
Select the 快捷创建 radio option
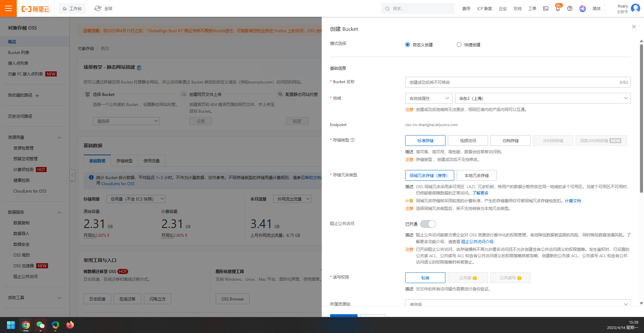pyautogui.click(x=459, y=45)
